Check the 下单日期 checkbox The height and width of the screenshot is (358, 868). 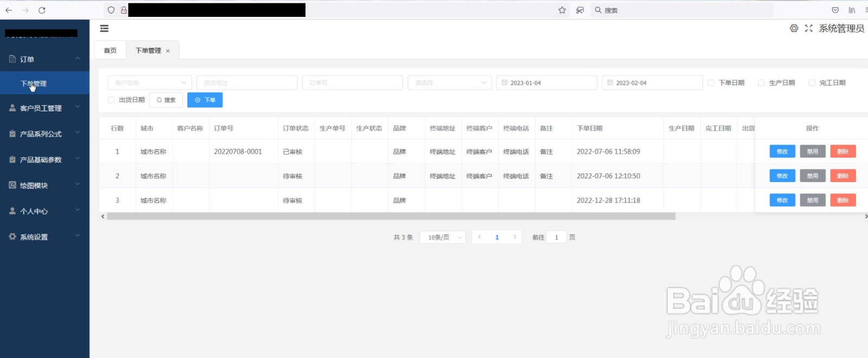711,83
